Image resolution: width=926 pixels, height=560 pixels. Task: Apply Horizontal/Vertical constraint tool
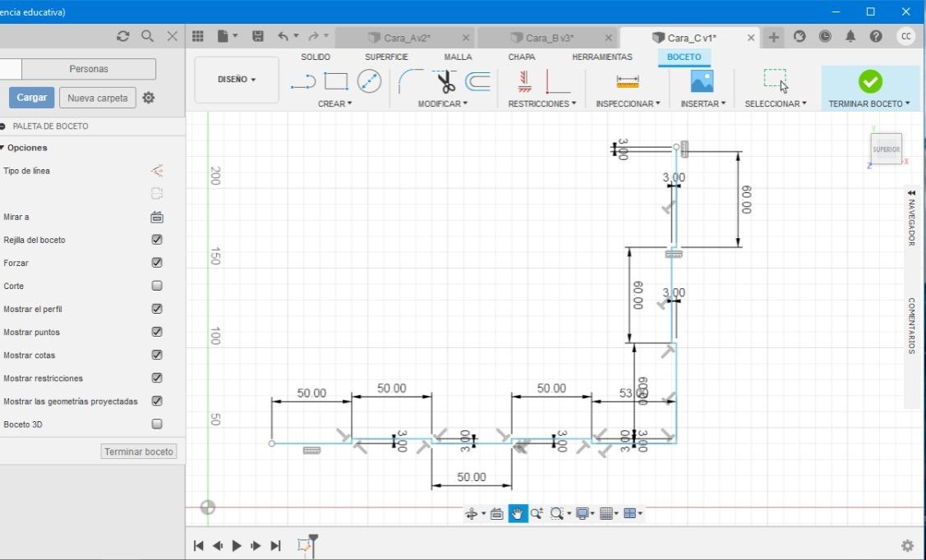pyautogui.click(x=524, y=81)
